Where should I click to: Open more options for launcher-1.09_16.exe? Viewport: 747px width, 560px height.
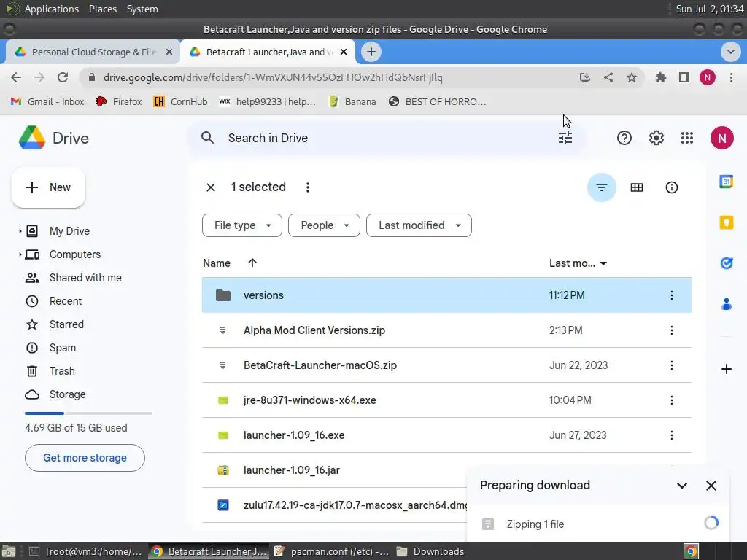(672, 435)
